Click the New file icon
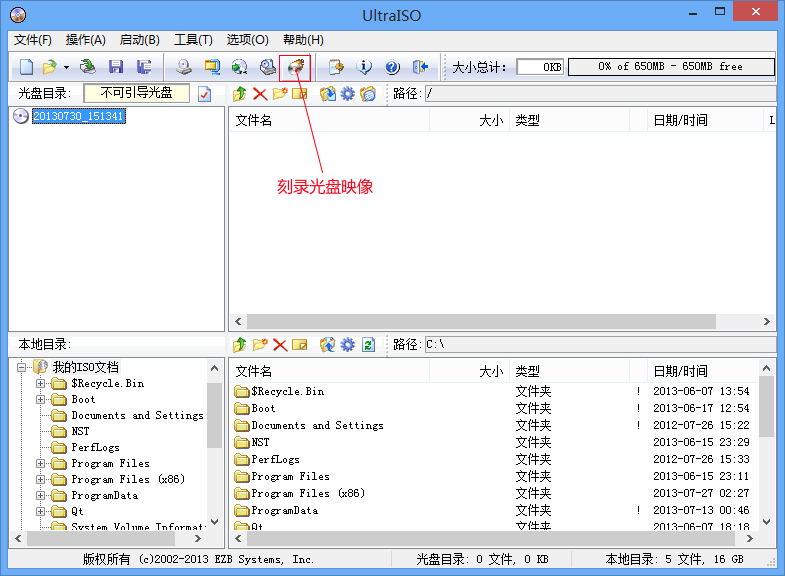 pos(26,67)
